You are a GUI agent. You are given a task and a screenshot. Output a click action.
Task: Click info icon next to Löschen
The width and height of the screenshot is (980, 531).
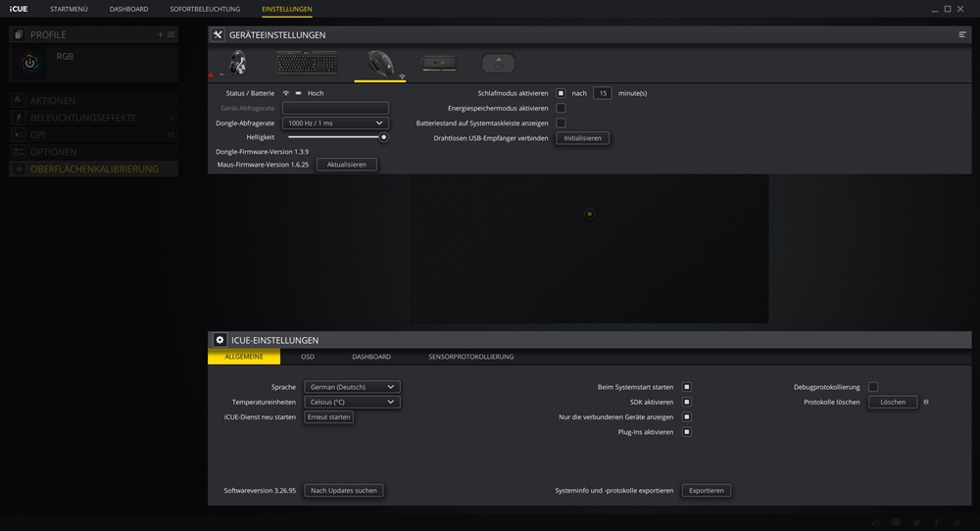926,403
